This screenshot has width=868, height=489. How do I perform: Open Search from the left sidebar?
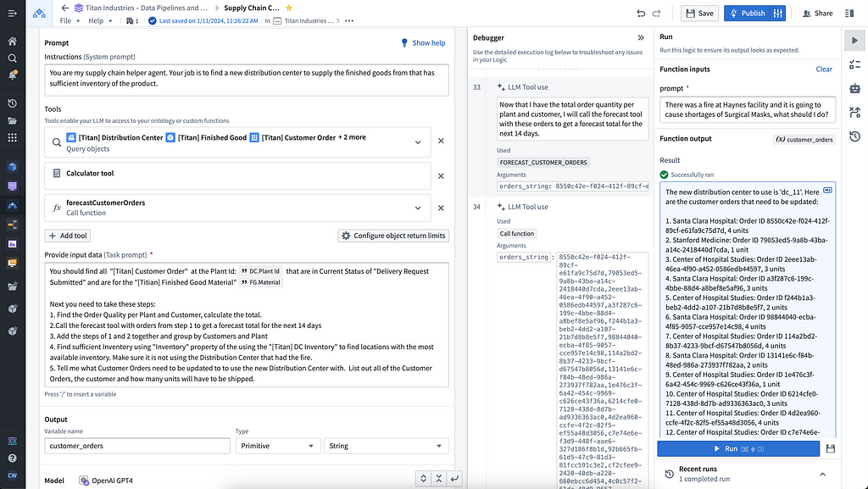click(12, 58)
